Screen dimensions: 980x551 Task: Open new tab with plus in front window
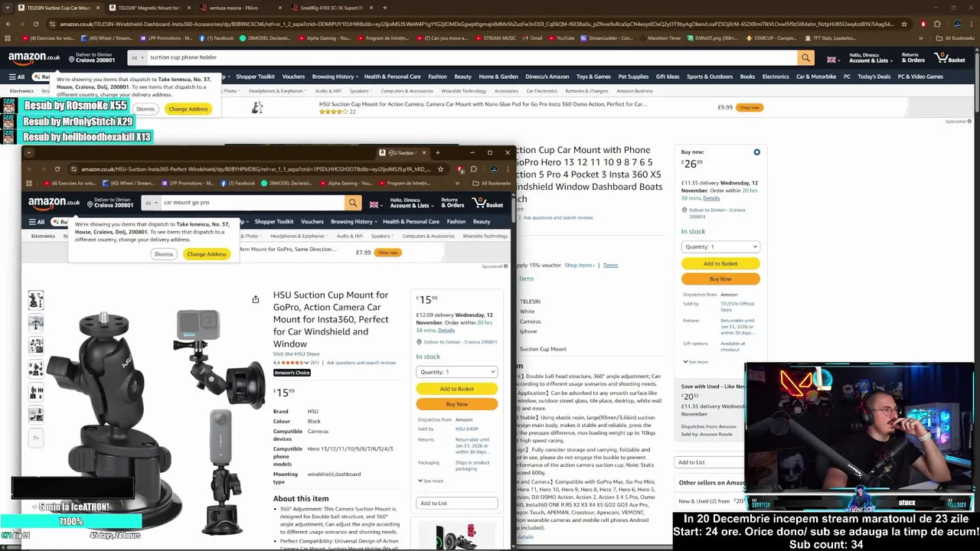click(x=437, y=152)
